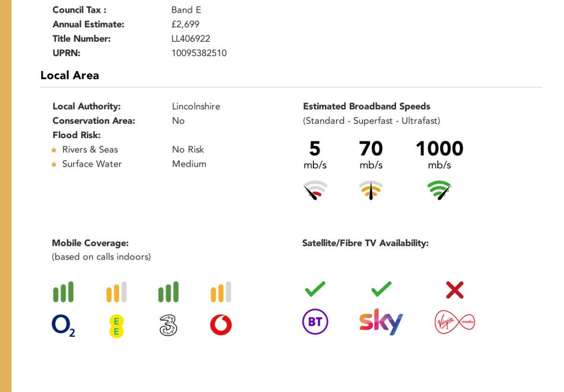Click the green ultrafast broadband gauge
Screen dimensions: 564x392
(439, 190)
